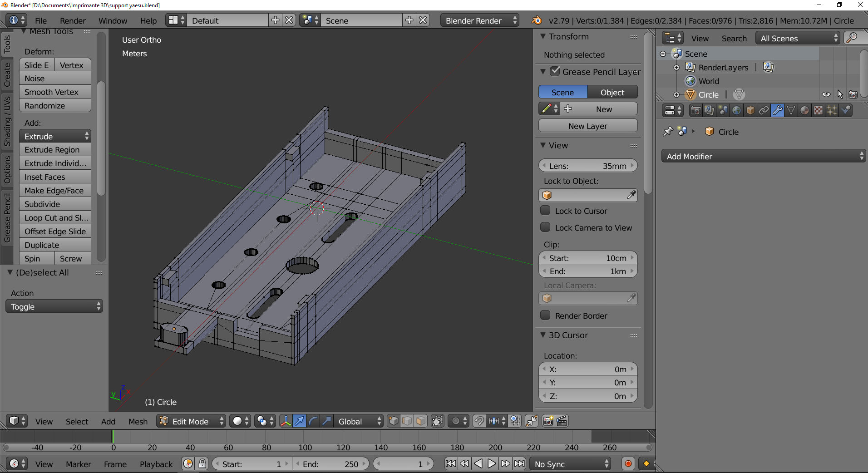Open the Global orientation dropdown

[359, 421]
